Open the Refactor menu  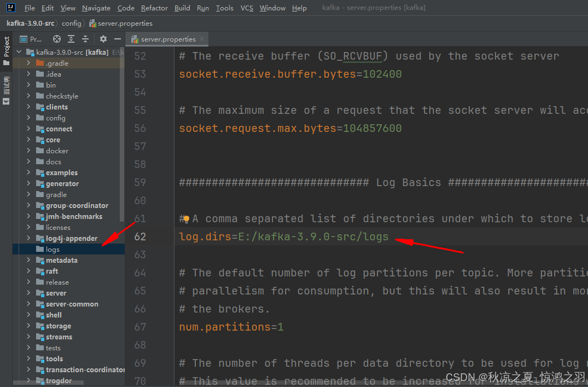(x=154, y=8)
